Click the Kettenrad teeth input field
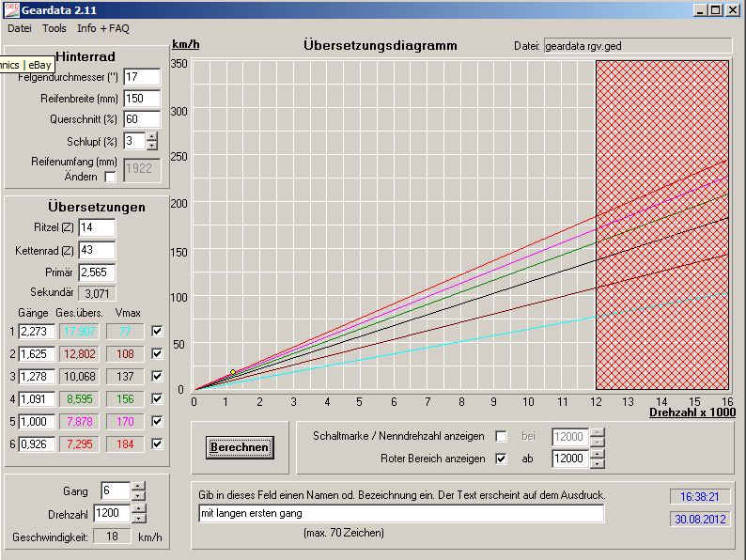 97,251
